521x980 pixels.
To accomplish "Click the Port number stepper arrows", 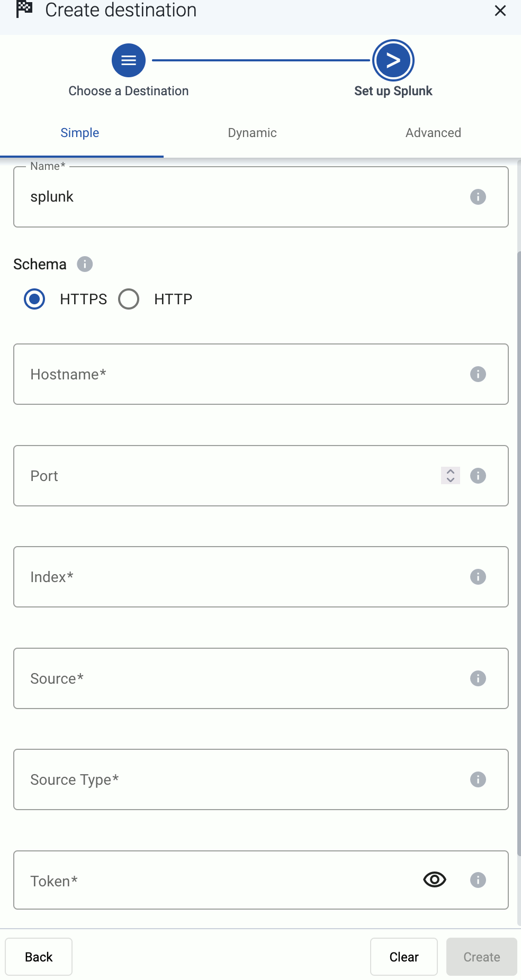I will coord(451,476).
